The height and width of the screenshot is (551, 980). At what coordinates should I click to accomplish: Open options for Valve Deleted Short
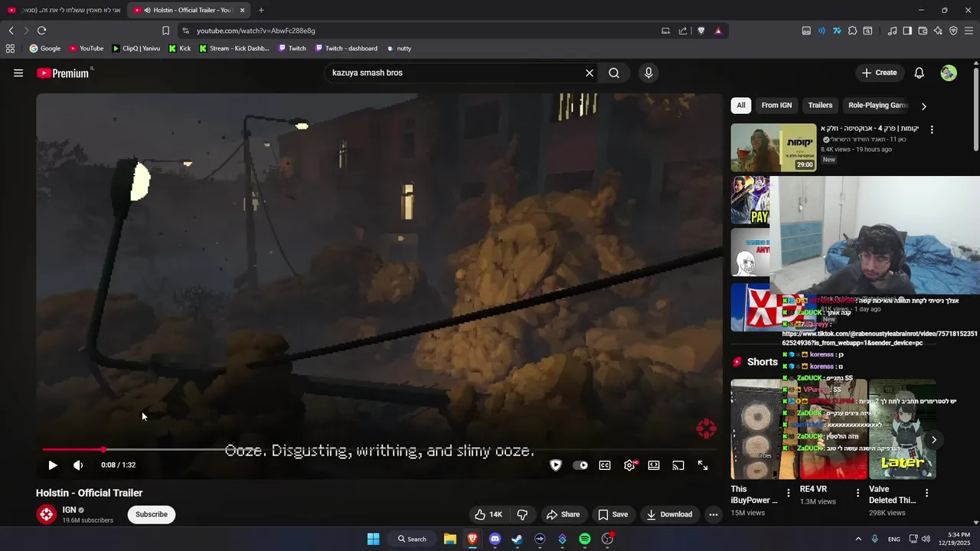[x=926, y=493]
